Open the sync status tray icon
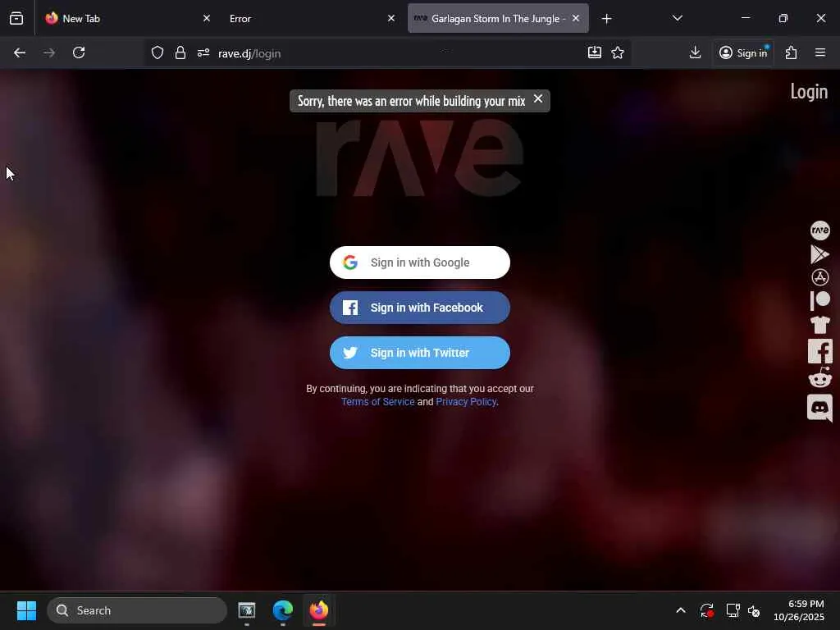The image size is (840, 630). [707, 610]
